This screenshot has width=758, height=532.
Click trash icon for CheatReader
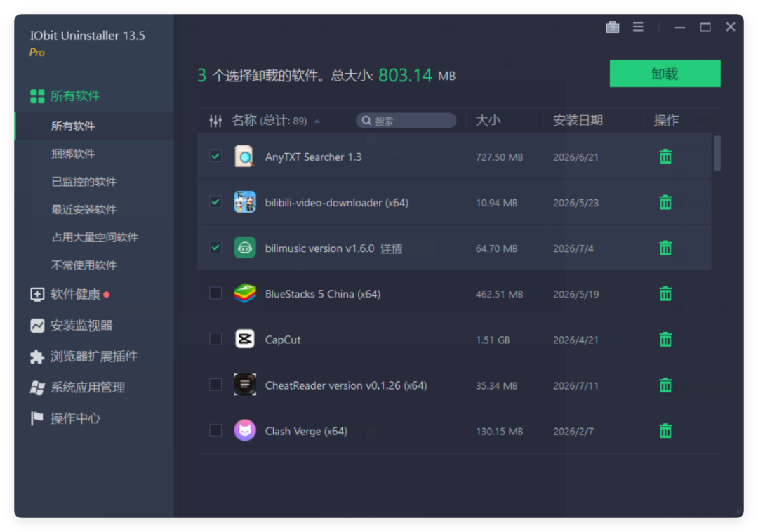pos(665,385)
